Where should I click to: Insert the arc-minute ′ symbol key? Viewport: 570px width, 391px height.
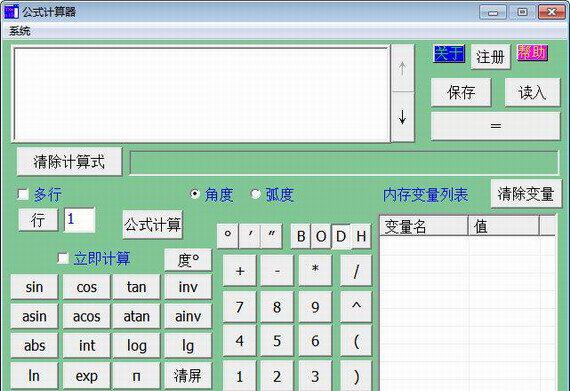tap(250, 236)
